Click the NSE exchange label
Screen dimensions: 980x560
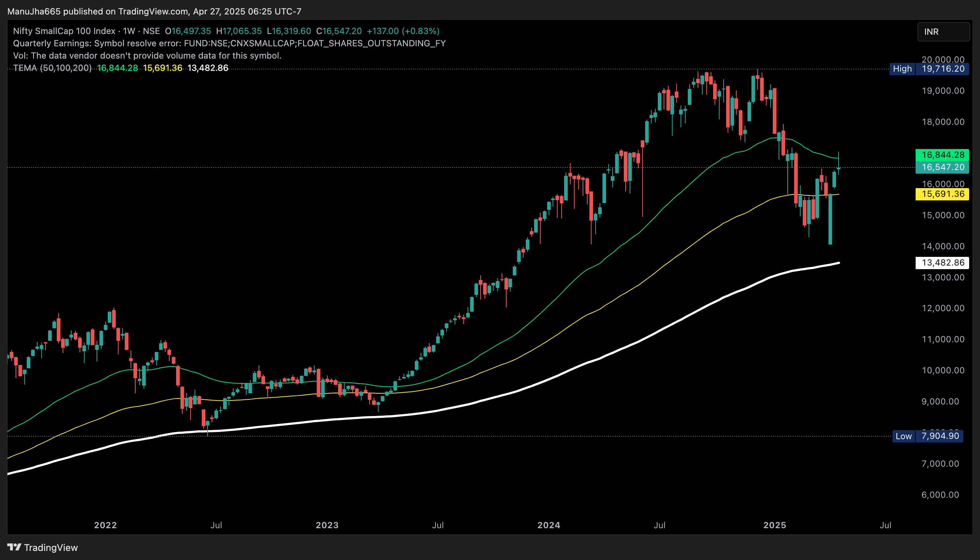point(151,31)
